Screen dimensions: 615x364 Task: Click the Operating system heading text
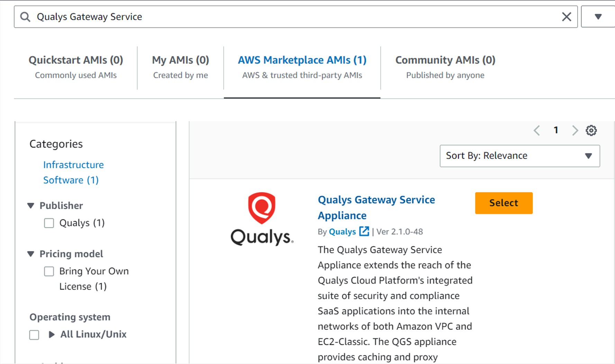coord(70,317)
